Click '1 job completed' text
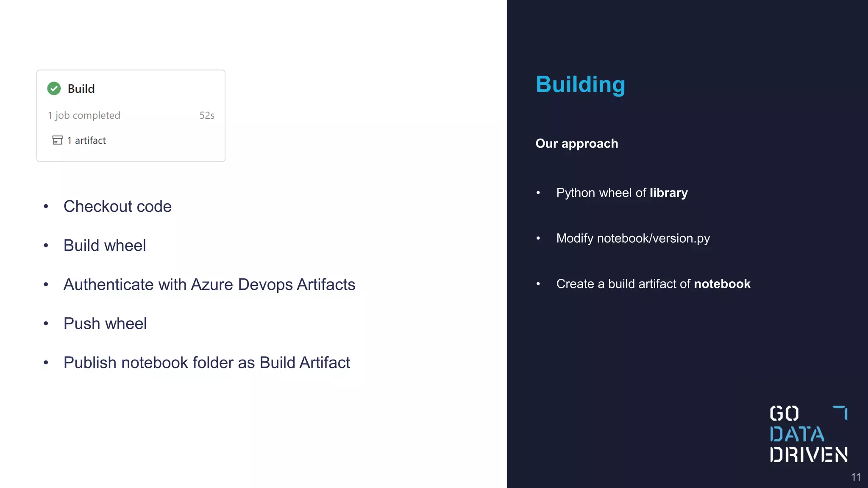The image size is (868, 488). pos(84,115)
